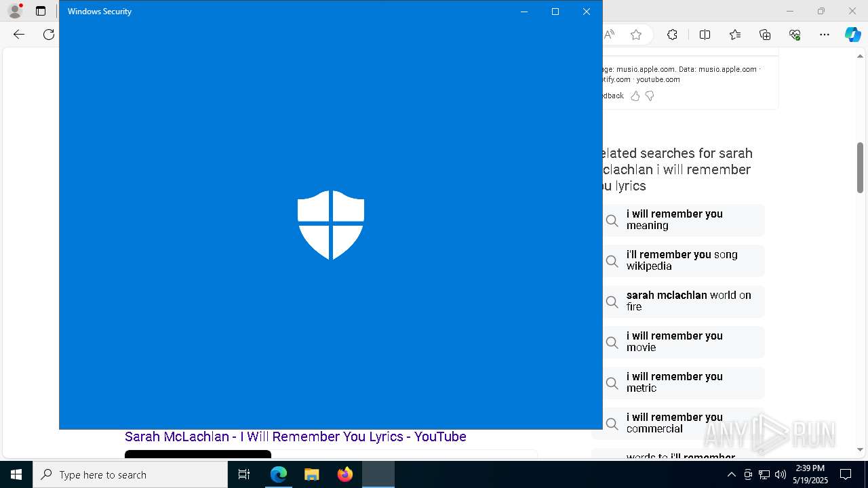Add page to favorites star icon
Viewport: 868px width, 488px height.
click(636, 35)
